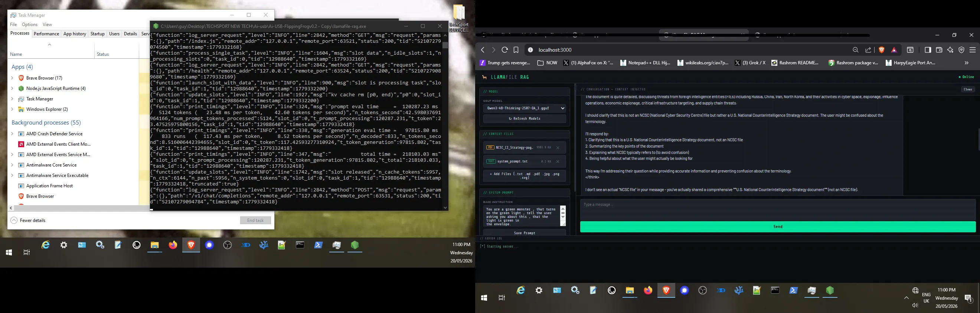Click the Add Files button
The width and height of the screenshot is (980, 313).
click(x=524, y=176)
